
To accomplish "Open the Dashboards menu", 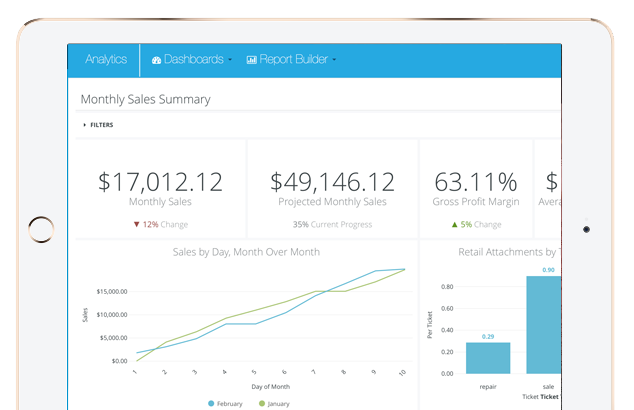I will tap(192, 59).
